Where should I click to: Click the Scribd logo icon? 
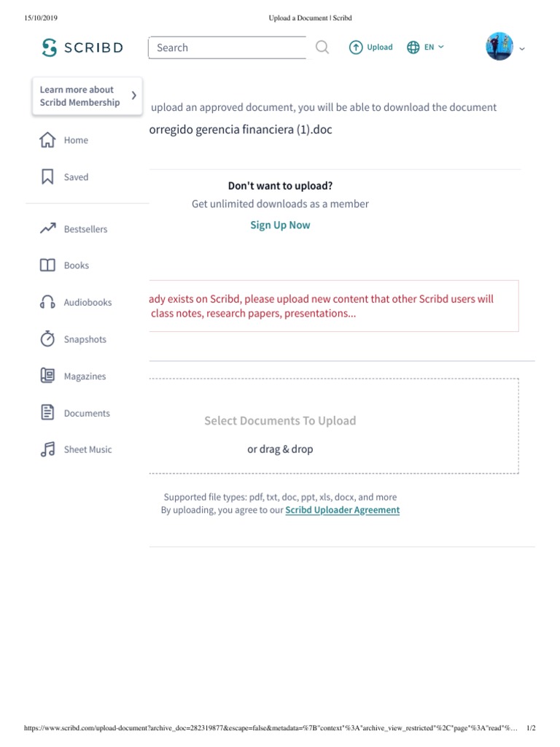point(50,48)
